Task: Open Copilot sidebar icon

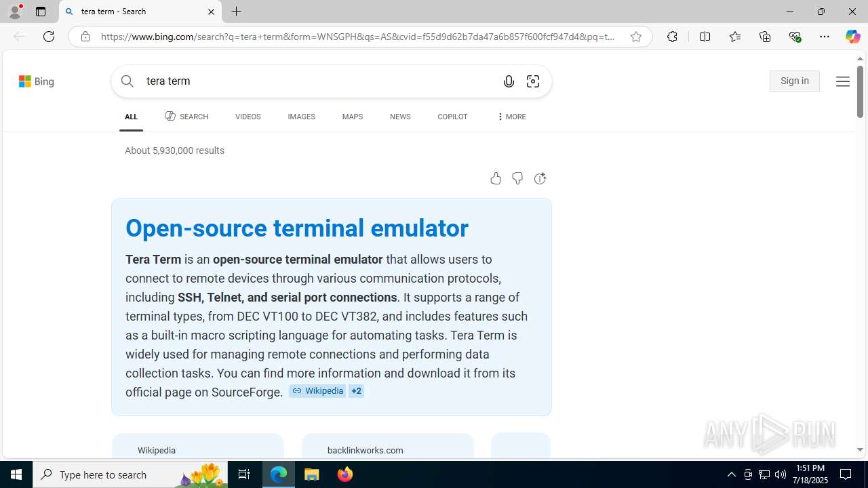Action: click(x=852, y=37)
